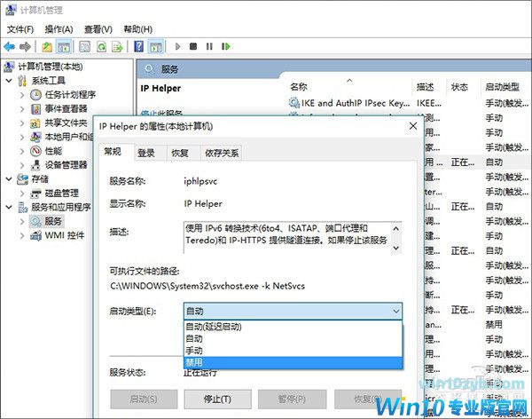Collapse the 存储 tree node

point(9,178)
